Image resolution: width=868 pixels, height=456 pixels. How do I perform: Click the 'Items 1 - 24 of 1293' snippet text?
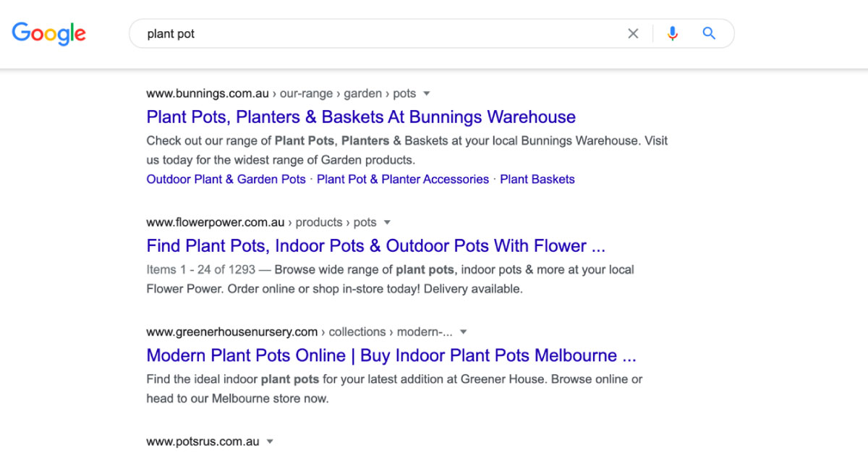[x=201, y=270]
